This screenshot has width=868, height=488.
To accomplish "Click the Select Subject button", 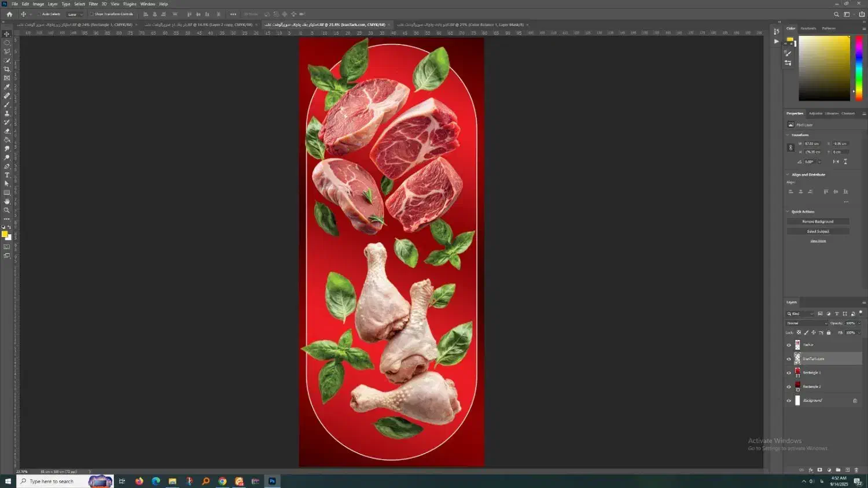I will click(x=818, y=231).
